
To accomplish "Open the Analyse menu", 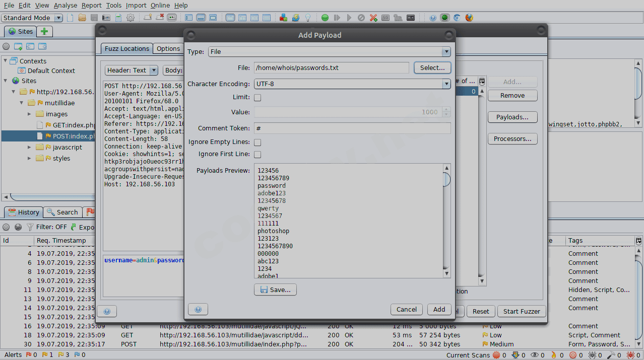I will tap(66, 5).
